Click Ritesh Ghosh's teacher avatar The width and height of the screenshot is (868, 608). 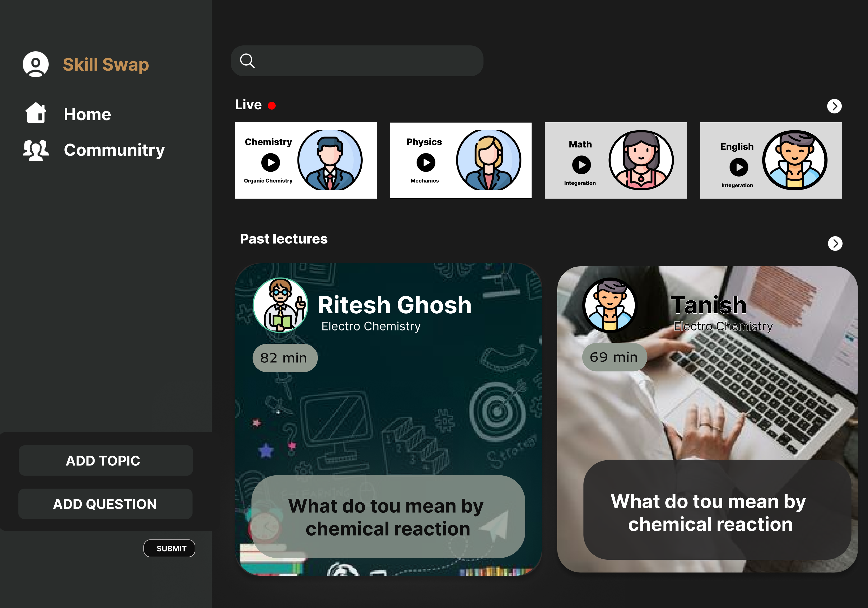[x=280, y=305]
